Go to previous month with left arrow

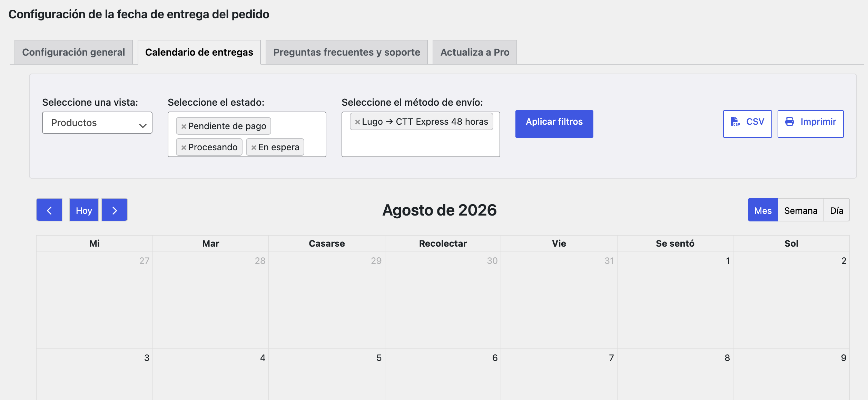coord(49,210)
